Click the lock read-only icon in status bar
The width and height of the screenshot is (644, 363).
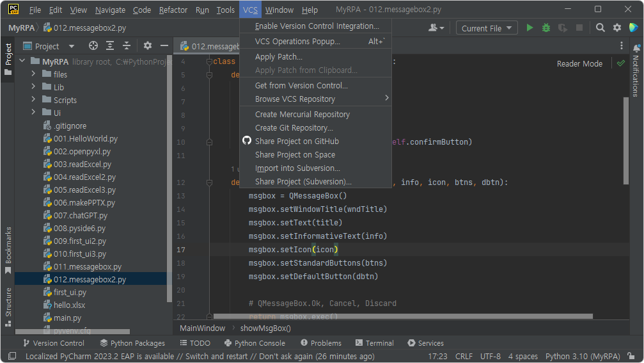(631, 356)
